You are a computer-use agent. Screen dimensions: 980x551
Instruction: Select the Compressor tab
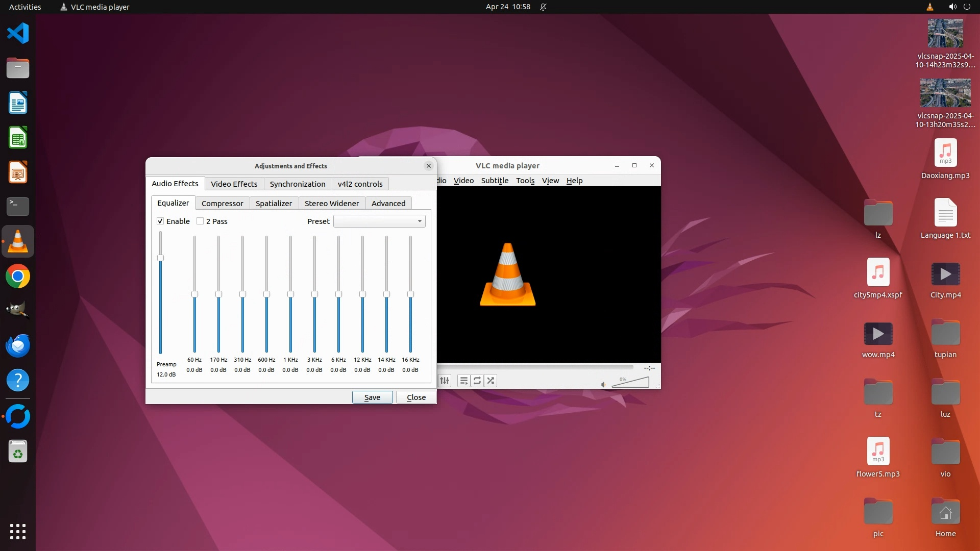(x=222, y=203)
